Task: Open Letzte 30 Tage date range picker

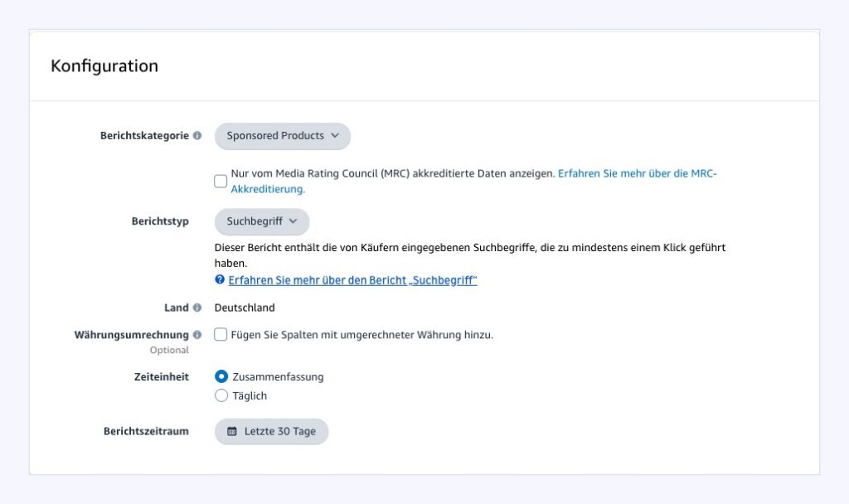Action: pos(271,431)
